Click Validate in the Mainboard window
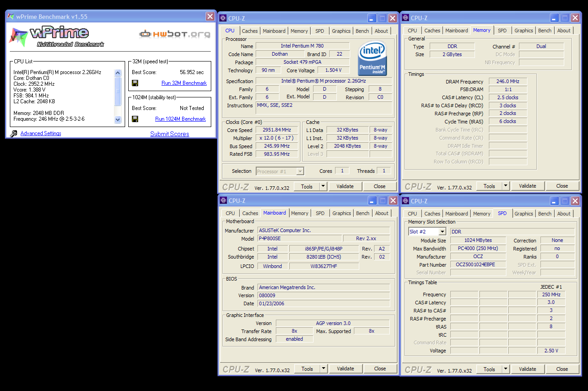 point(345,369)
